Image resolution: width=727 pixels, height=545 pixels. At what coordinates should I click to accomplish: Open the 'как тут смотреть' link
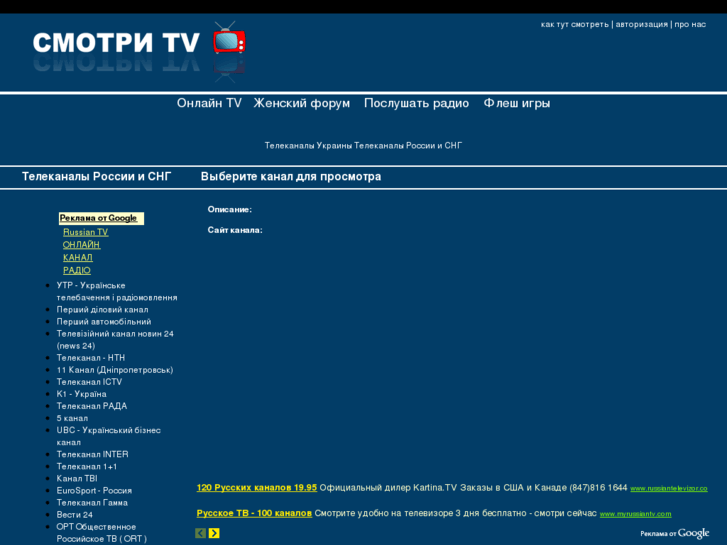click(574, 25)
